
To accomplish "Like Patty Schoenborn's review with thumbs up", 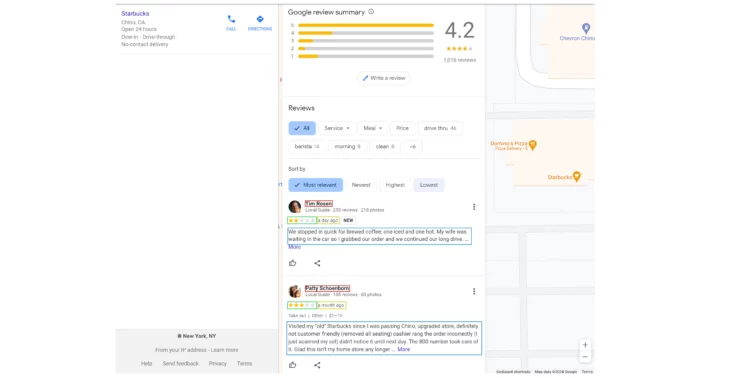I will click(x=293, y=365).
